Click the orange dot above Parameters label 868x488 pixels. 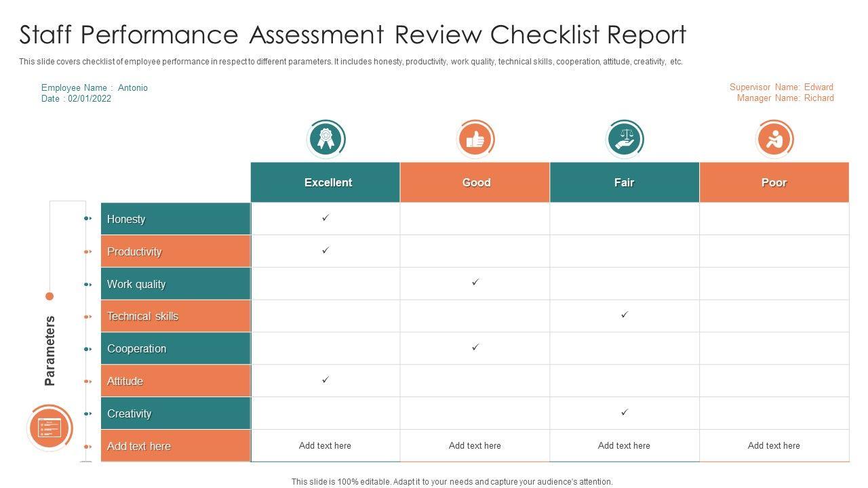point(49,296)
